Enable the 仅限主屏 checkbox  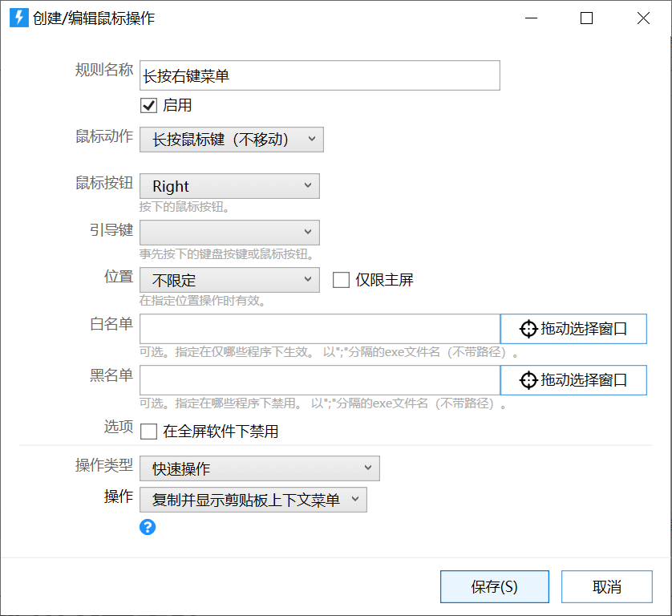point(341,280)
